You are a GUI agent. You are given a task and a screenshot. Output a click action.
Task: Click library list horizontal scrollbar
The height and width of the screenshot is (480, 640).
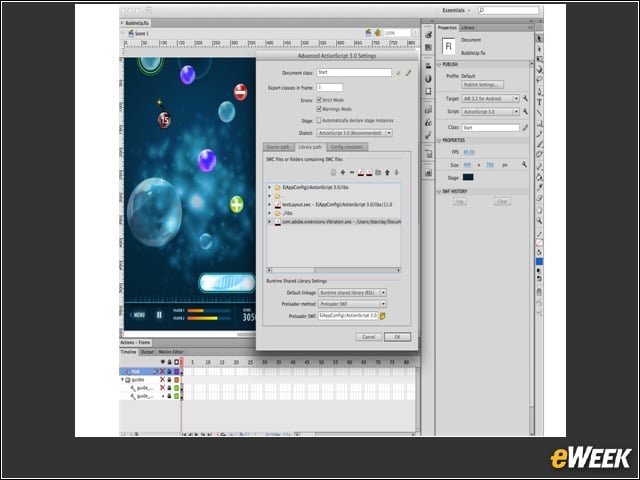[x=333, y=270]
